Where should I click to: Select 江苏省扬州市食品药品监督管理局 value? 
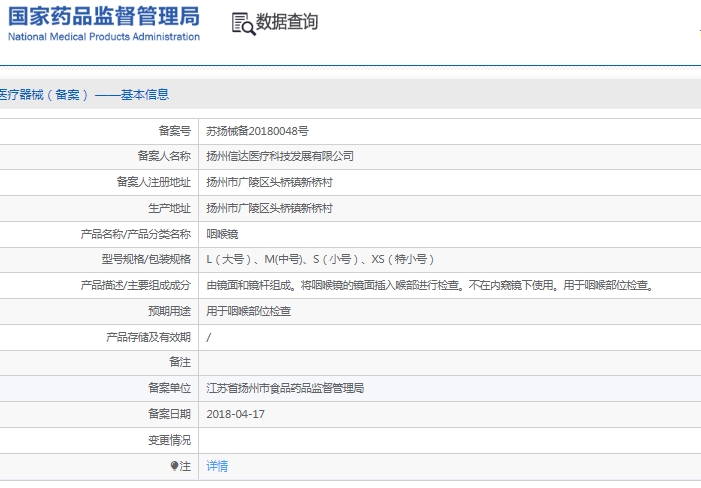(x=285, y=388)
